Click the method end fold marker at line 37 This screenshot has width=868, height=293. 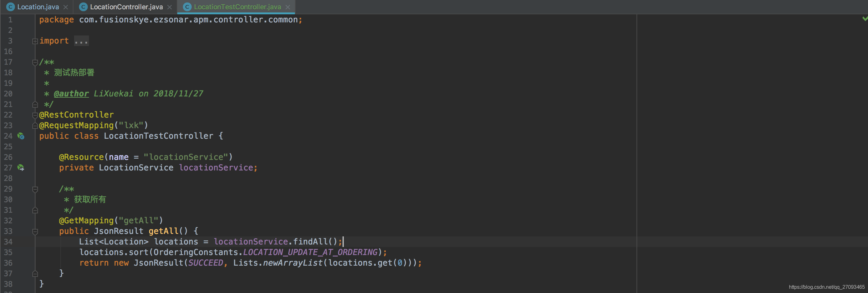point(35,274)
